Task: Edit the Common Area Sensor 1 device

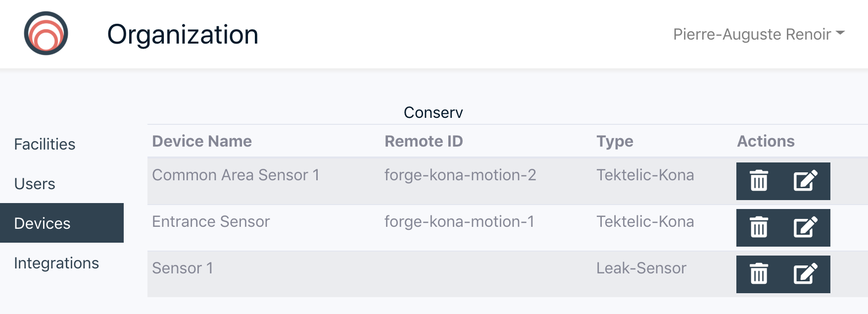Action: pyautogui.click(x=806, y=181)
